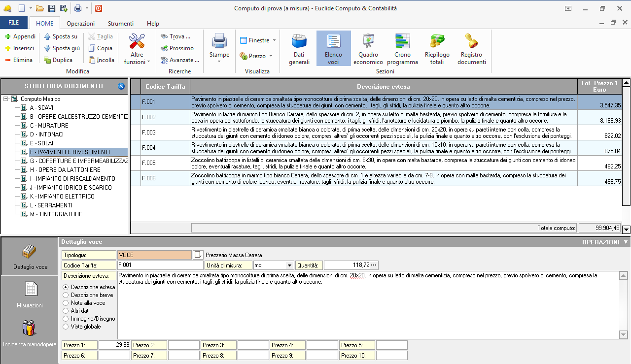Switch to the Operazioni ribbon tab
The width and height of the screenshot is (631, 364).
click(80, 23)
